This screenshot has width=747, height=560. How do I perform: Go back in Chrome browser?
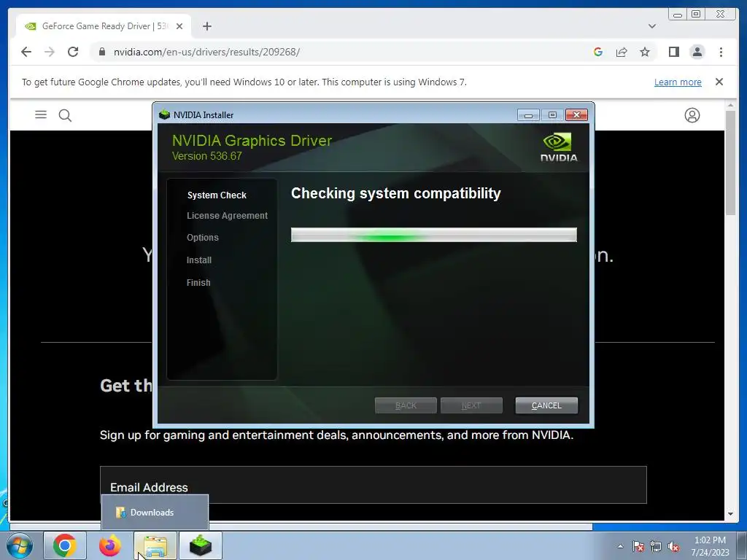(26, 52)
